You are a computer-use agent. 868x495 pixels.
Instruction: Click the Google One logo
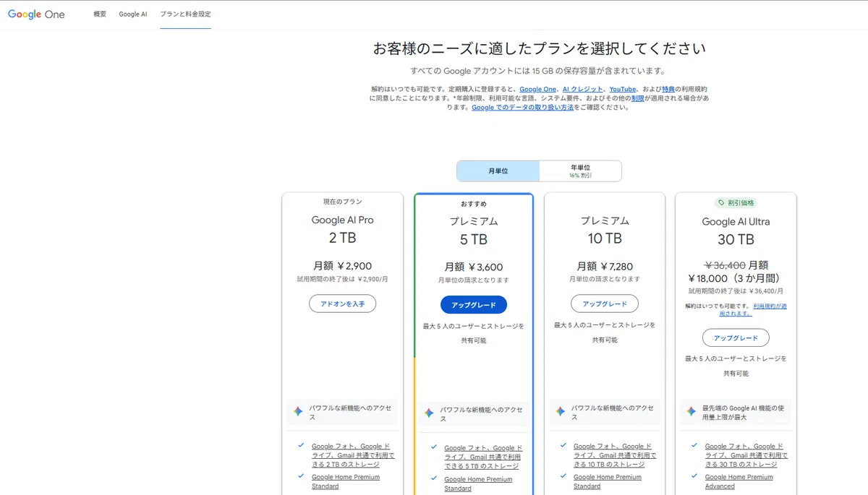36,14
